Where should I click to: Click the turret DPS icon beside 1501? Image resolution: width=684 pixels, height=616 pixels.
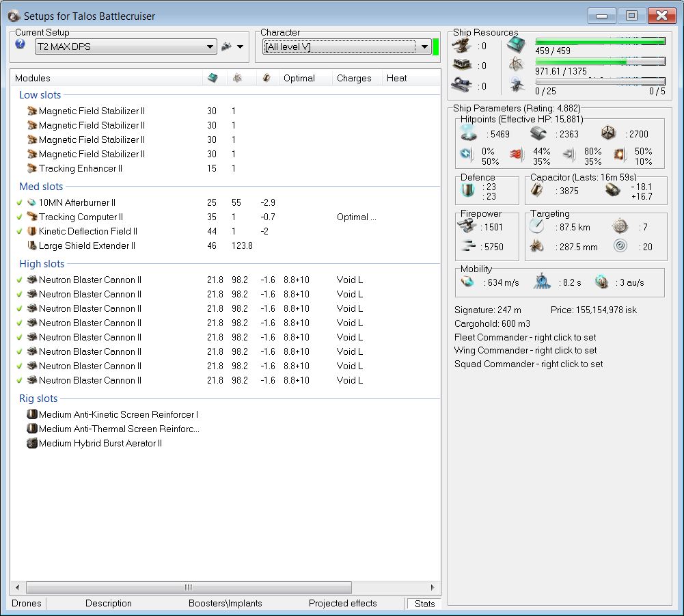[x=467, y=226]
